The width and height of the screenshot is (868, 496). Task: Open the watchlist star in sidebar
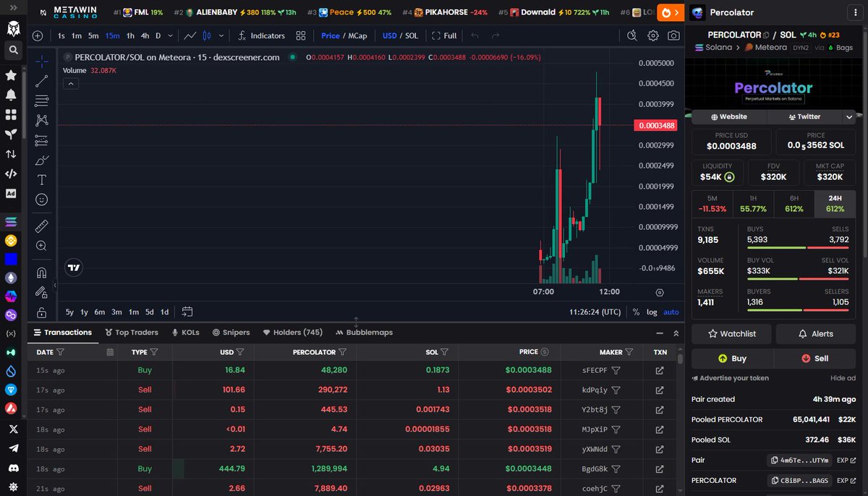point(11,75)
